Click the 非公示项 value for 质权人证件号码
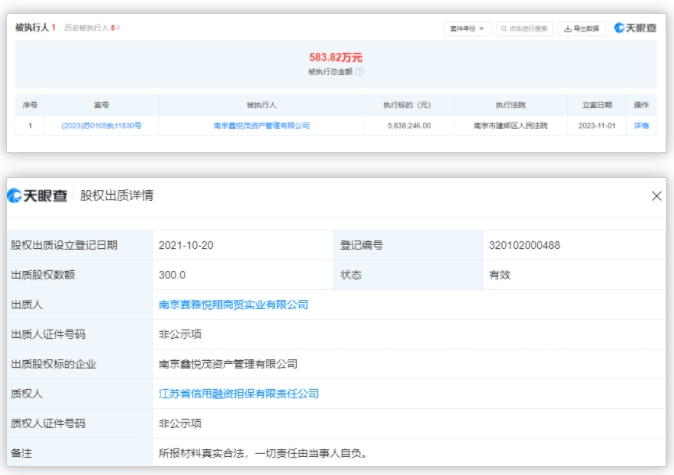The width and height of the screenshot is (674, 475). [x=180, y=423]
